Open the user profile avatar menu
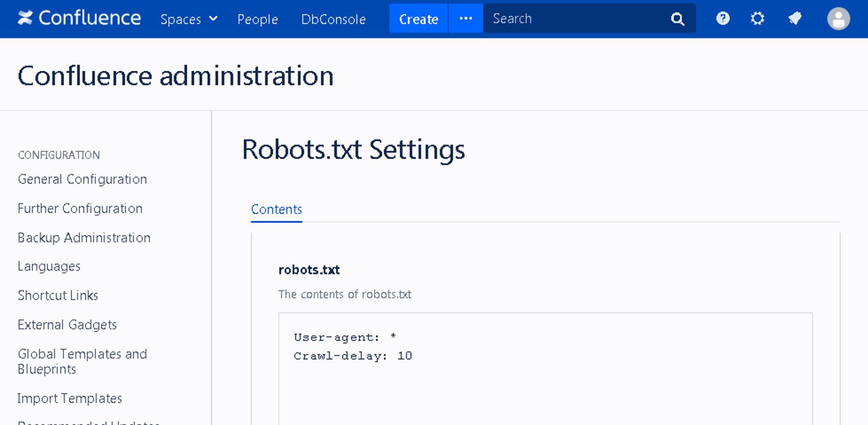 (x=838, y=19)
